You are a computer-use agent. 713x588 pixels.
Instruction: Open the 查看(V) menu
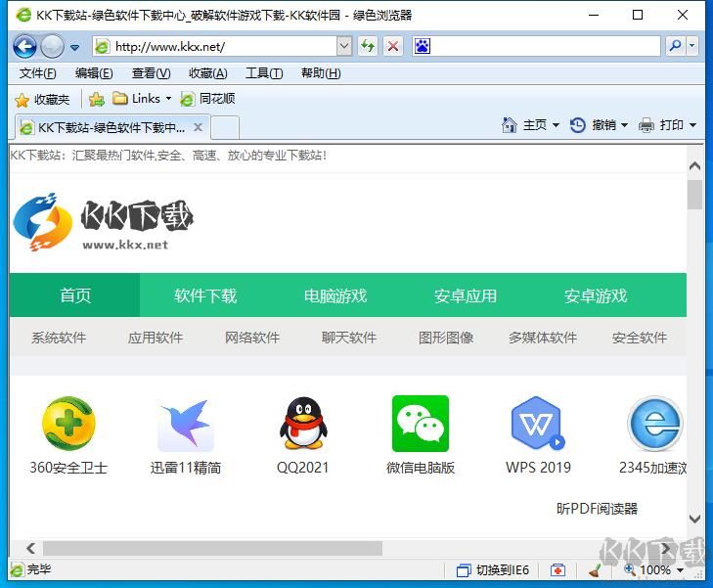coord(151,73)
